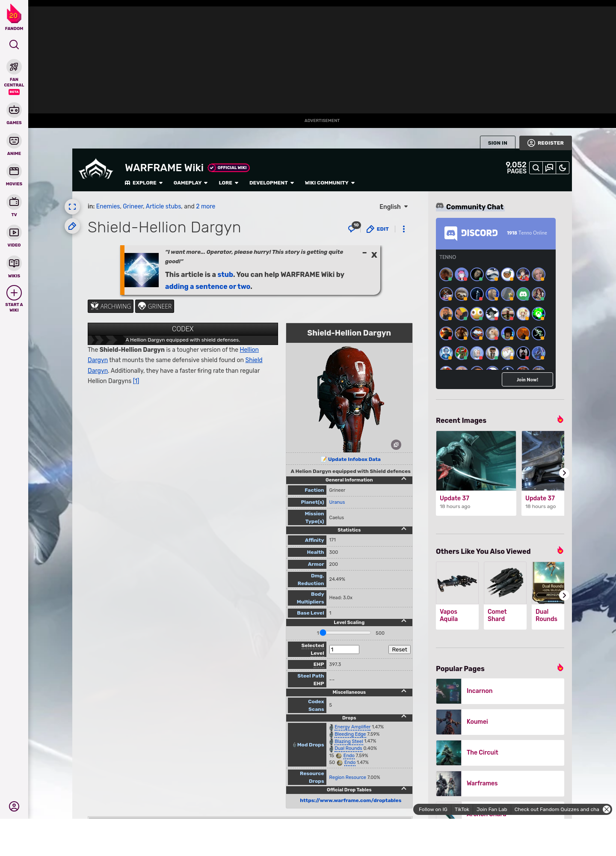Open the warframe.com droptables link
The image size is (616, 856).
coord(351,800)
